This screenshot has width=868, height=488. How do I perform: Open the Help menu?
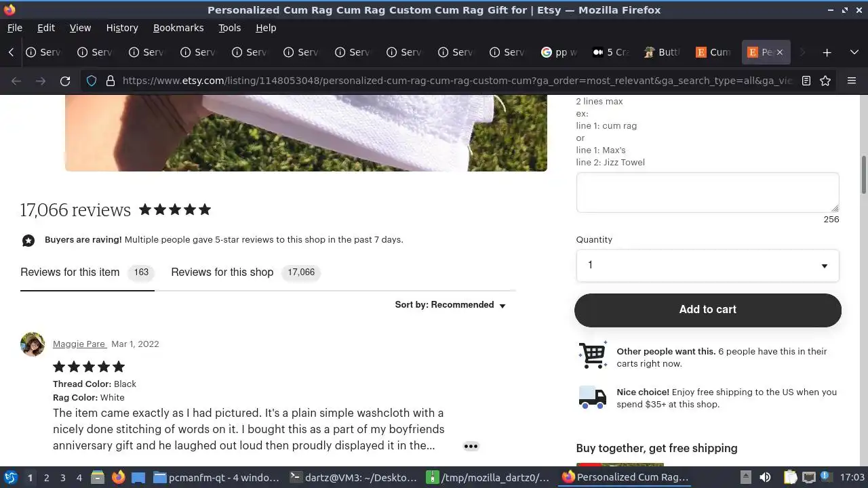click(266, 28)
